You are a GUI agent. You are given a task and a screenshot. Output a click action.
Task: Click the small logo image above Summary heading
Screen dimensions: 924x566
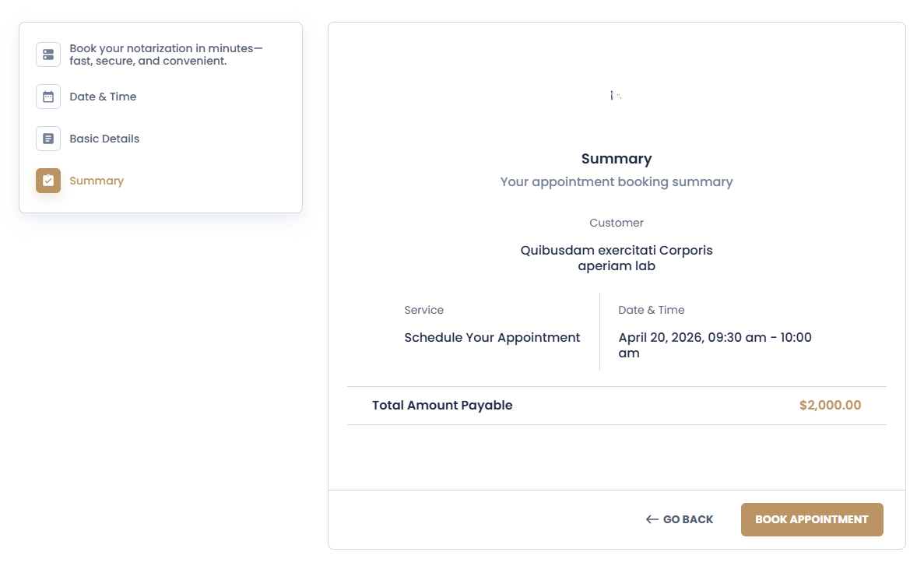pos(616,96)
